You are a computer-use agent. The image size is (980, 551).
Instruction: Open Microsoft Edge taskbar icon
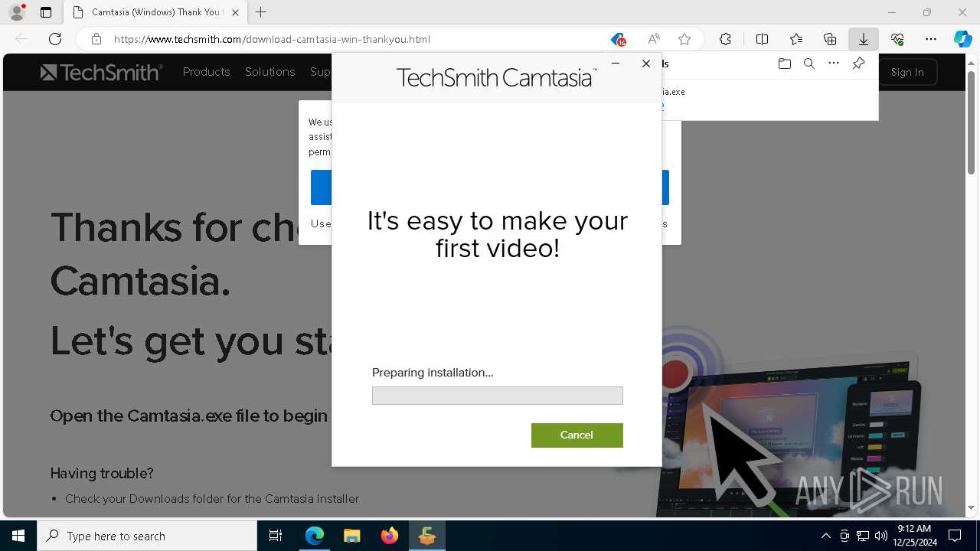coord(315,536)
